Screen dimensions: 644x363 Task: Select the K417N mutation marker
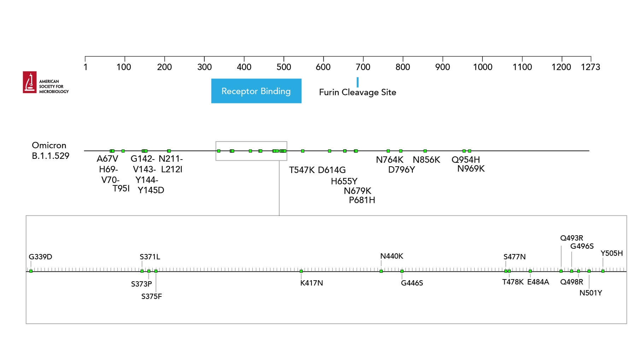pos(301,271)
